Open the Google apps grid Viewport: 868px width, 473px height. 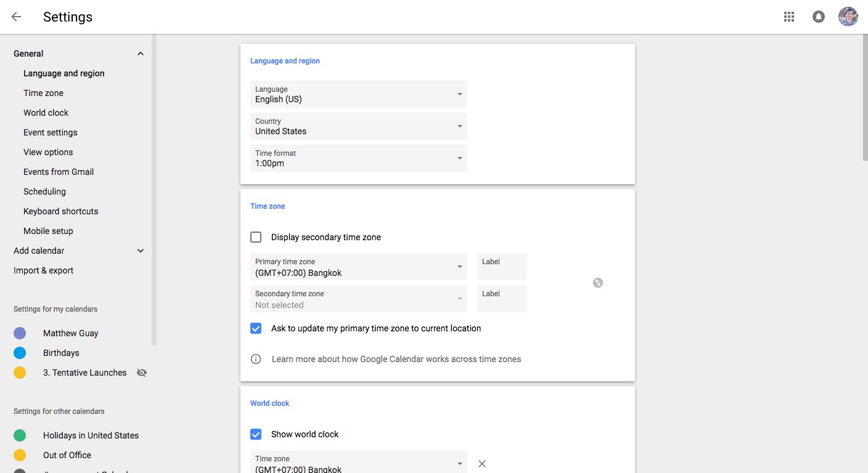click(788, 17)
